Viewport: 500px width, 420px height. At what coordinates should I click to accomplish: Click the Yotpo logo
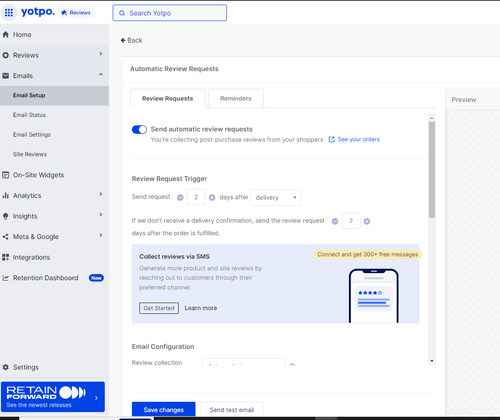(38, 12)
